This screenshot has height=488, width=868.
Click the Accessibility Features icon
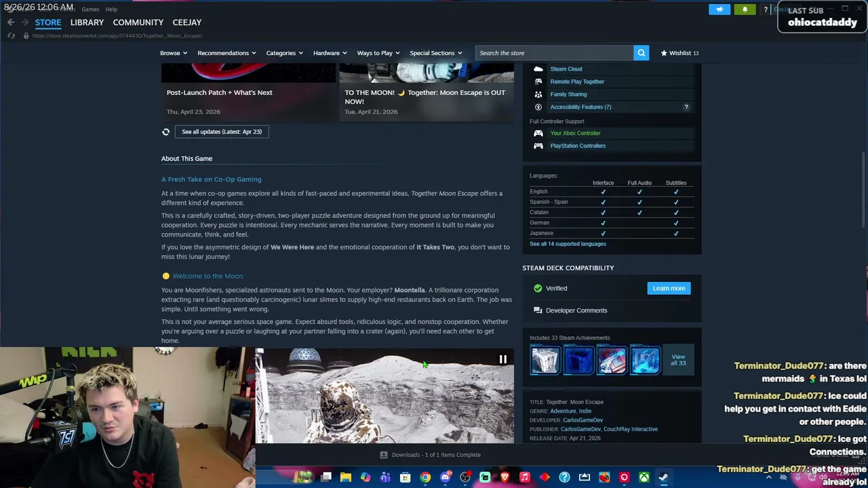pos(538,107)
